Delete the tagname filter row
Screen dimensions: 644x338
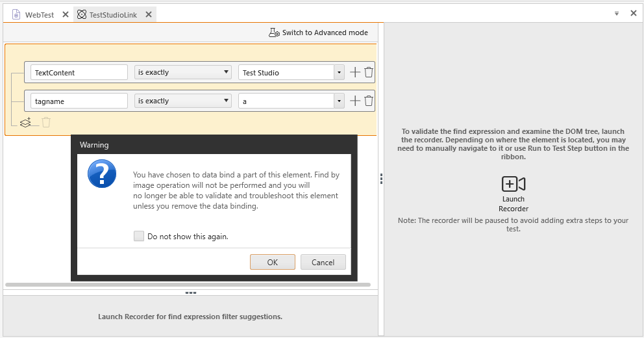click(369, 101)
